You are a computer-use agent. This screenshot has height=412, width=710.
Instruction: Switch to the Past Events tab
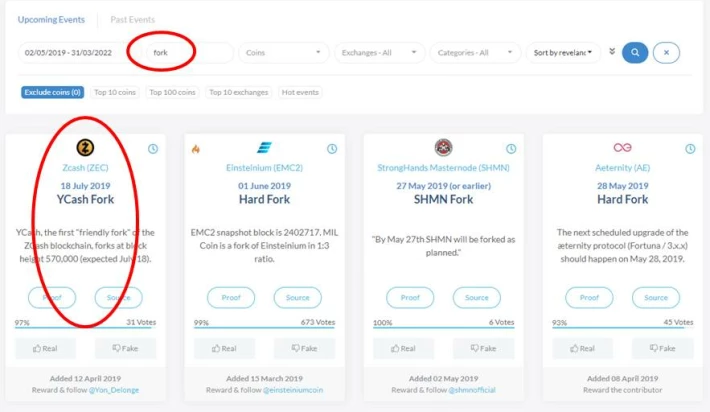(133, 19)
